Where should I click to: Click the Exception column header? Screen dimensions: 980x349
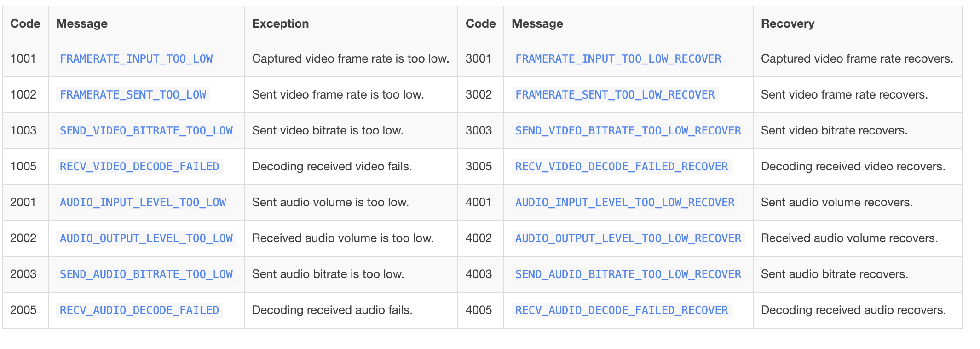[x=280, y=23]
